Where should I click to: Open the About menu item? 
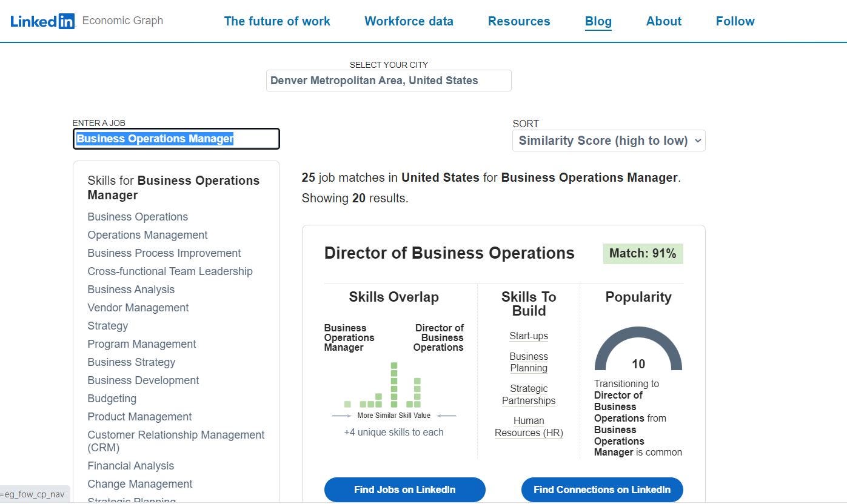664,21
